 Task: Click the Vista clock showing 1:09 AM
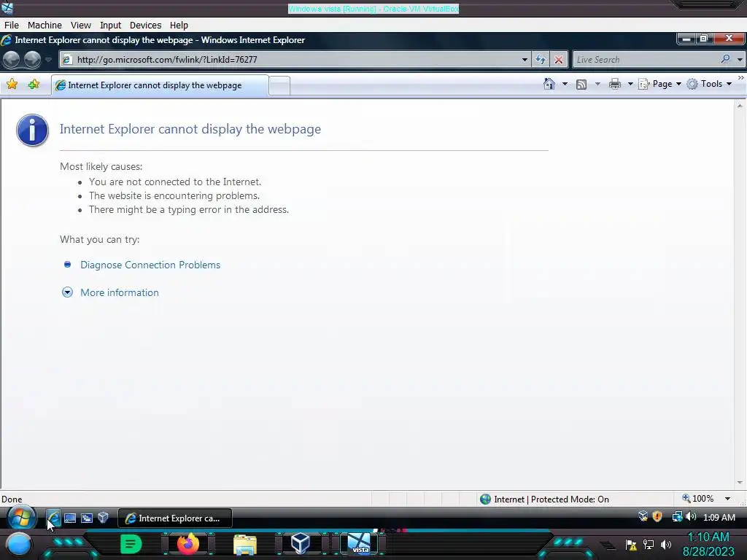point(719,517)
